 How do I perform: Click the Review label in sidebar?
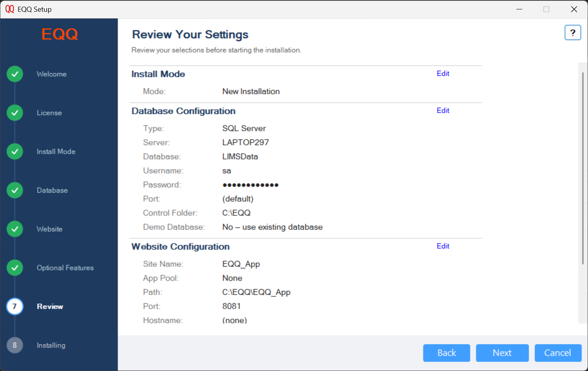click(x=50, y=306)
